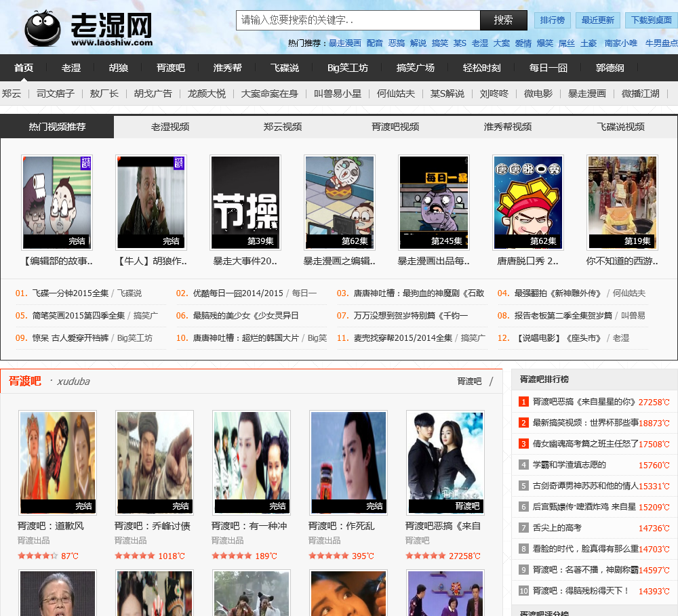This screenshot has width=678, height=616.
Task: Open hot tag 暴走漫画 in header
Action: tap(344, 43)
